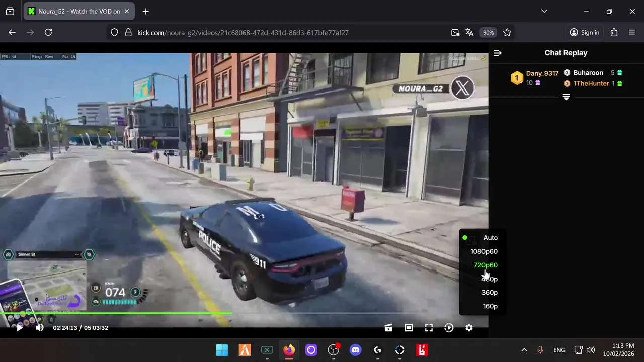The height and width of the screenshot is (362, 644).
Task: Click the Firefox taskbar icon
Action: (x=289, y=350)
